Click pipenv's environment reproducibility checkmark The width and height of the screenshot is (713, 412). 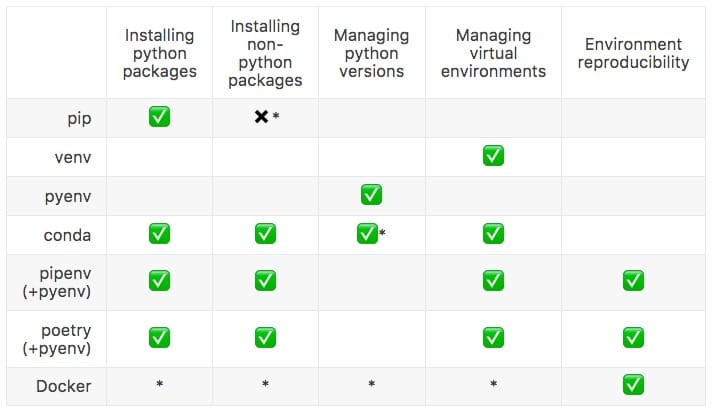[x=632, y=281]
